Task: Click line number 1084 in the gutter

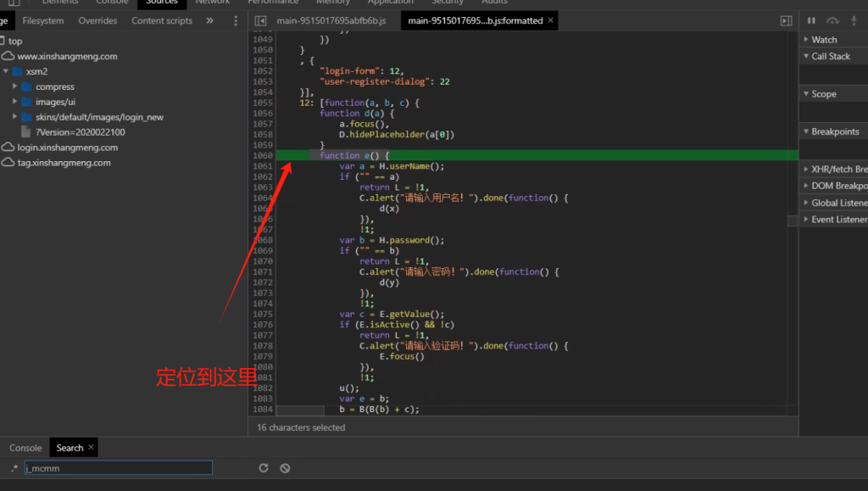Action: point(263,409)
